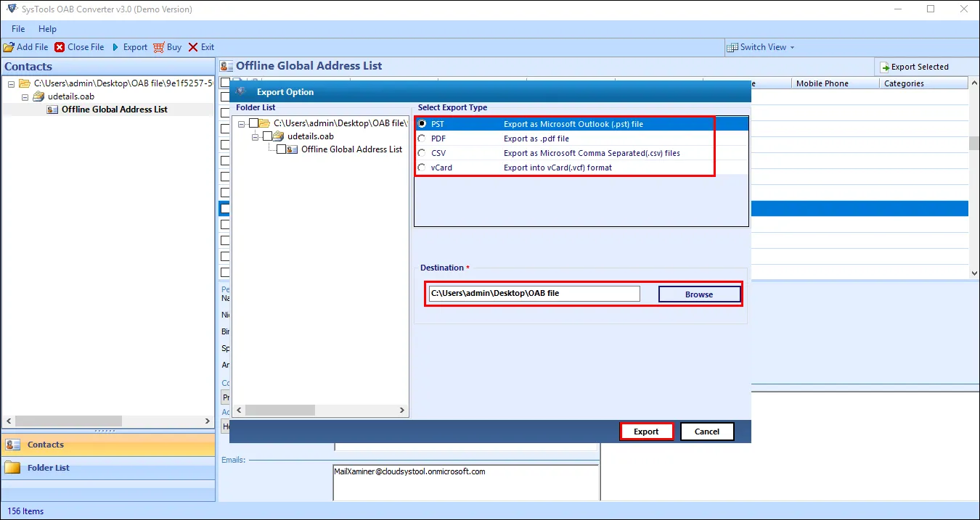Click the '156 Items' status bar text
Viewport: 980px width, 520px height.
pos(25,511)
